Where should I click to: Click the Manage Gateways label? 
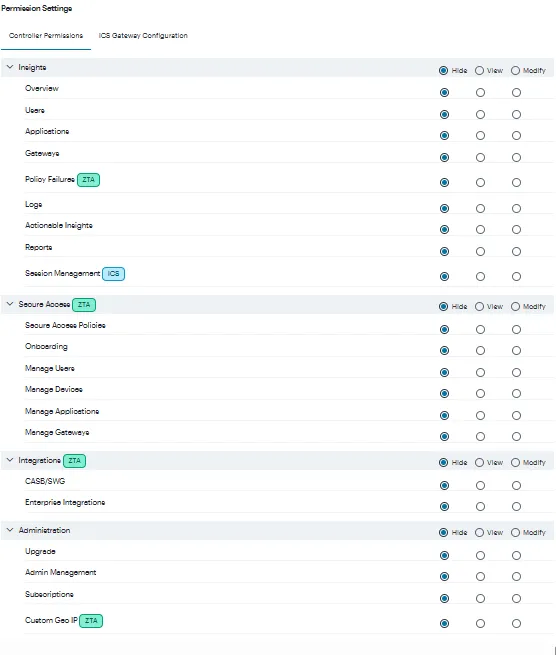57,432
